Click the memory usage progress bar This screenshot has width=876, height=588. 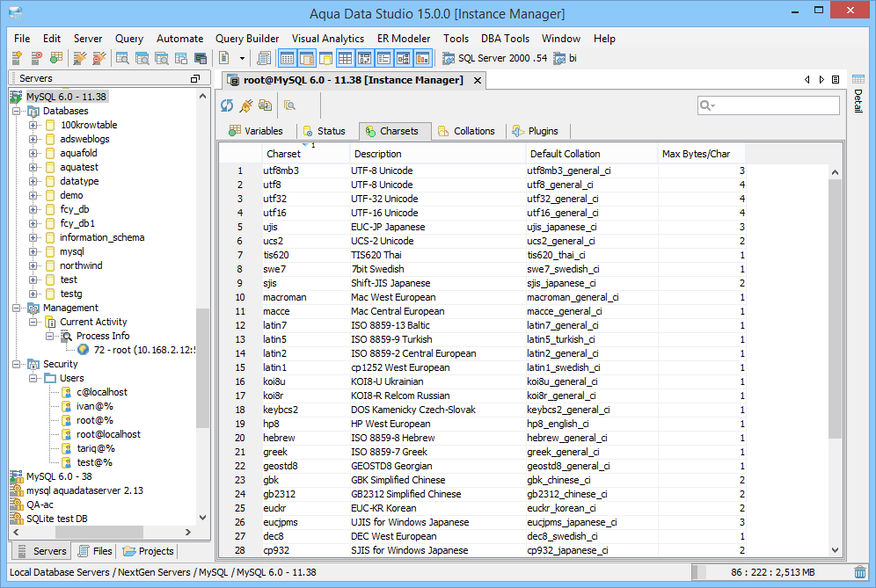coord(772,572)
